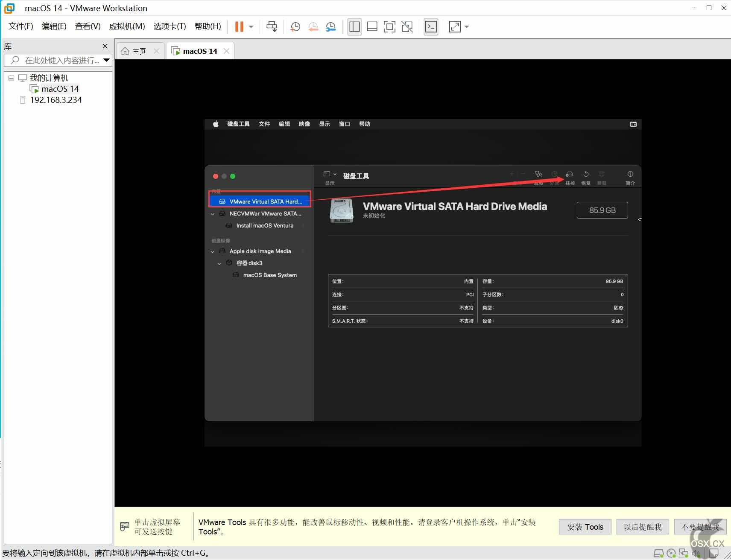Send Ctrl+Alt+Del to the guest
731x560 pixels.
272,27
